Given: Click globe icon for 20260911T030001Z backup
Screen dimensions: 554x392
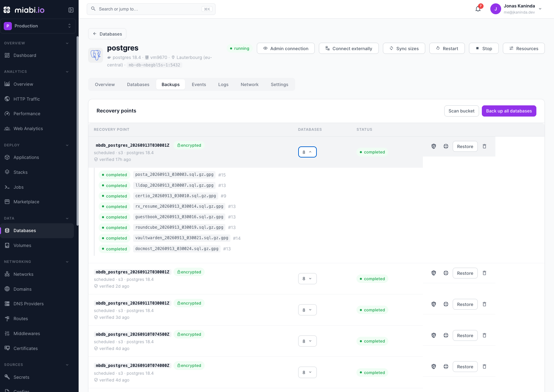Looking at the screenshot, I should (x=446, y=304).
